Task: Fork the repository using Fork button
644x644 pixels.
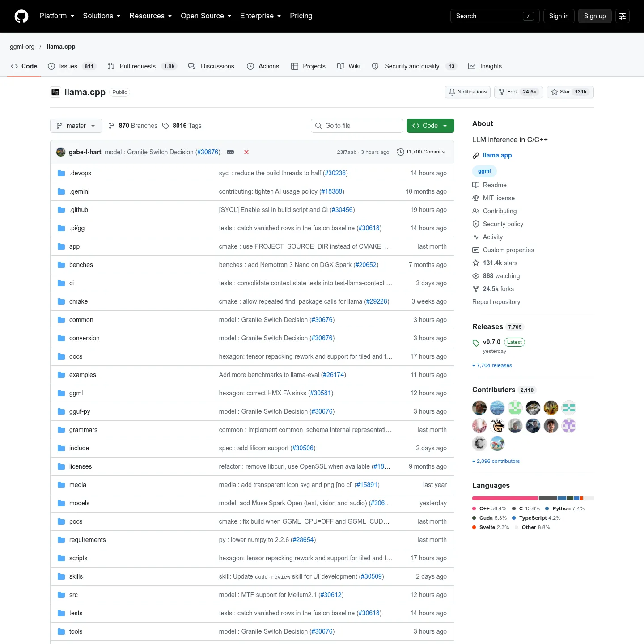Action: (x=519, y=92)
